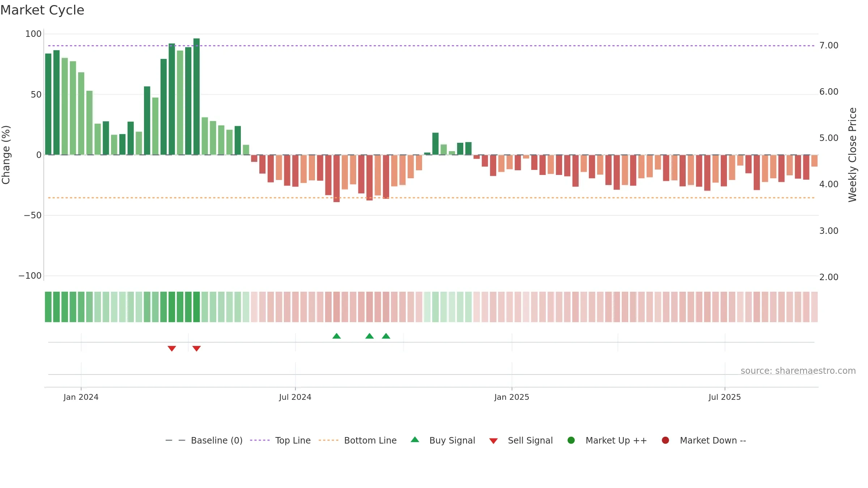Toggle the Baseline (0) legend entry
This screenshot has width=868, height=488.
click(204, 440)
